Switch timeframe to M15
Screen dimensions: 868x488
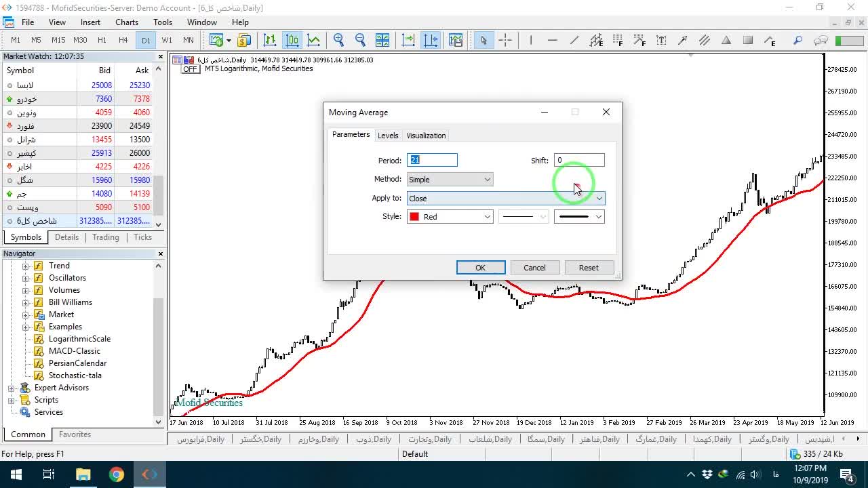coord(58,40)
